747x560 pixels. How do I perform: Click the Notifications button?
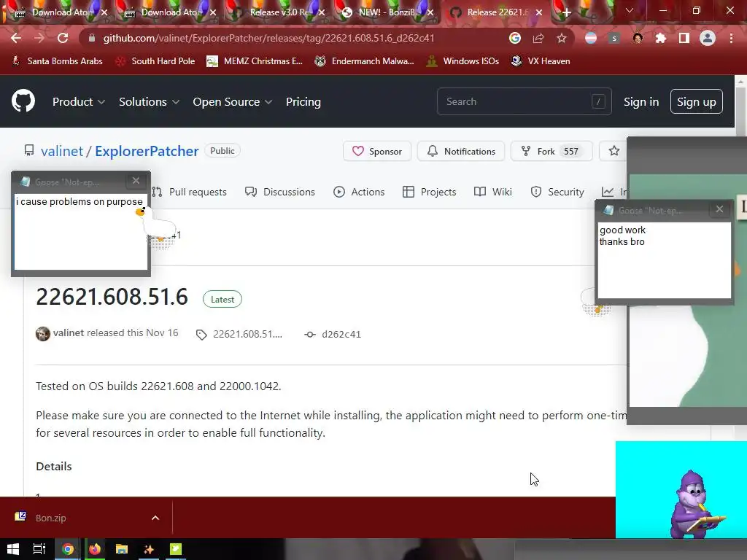point(461,152)
